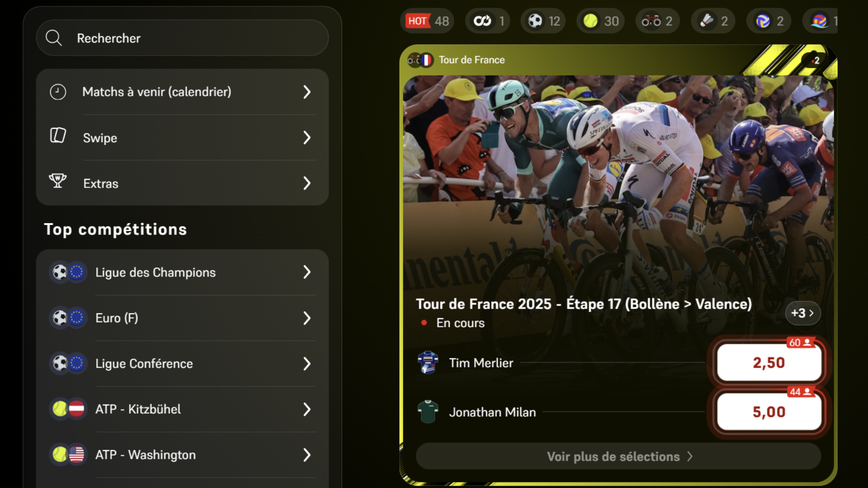This screenshot has height=488, width=868.
Task: Select the volleyball filter
Action: pyautogui.click(x=769, y=21)
